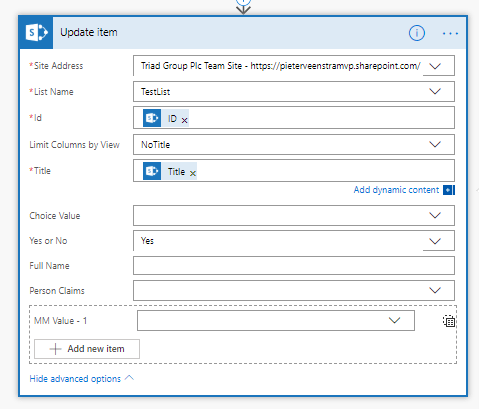Open the Limit Columns by View dropdown
The height and width of the screenshot is (409, 479).
point(435,144)
